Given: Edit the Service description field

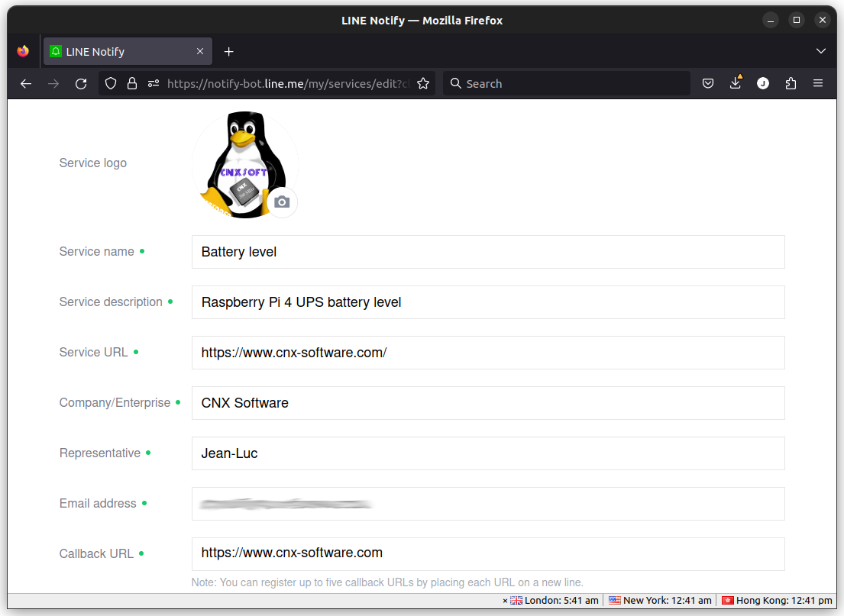Looking at the screenshot, I should pos(488,302).
